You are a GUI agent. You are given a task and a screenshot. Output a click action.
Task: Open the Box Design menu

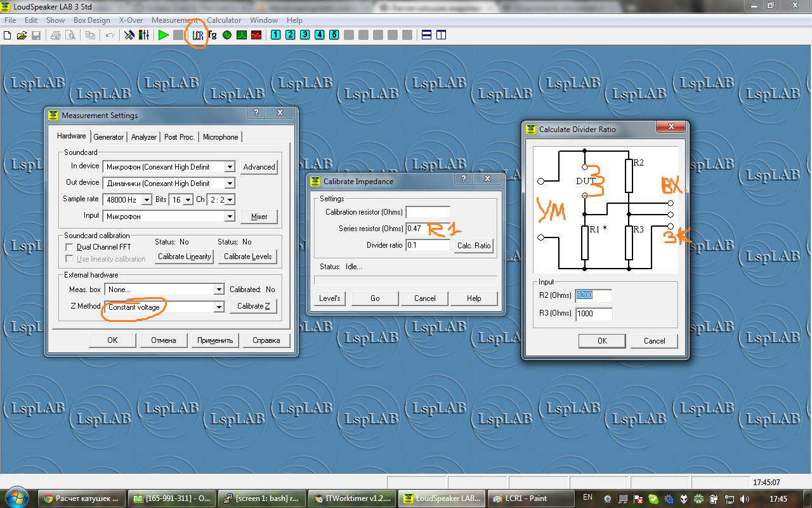click(x=92, y=20)
